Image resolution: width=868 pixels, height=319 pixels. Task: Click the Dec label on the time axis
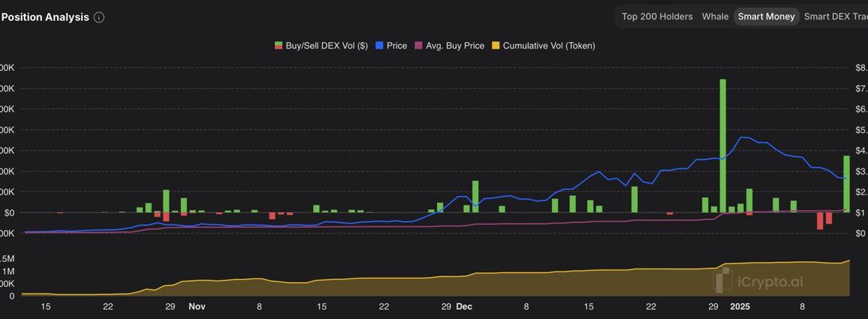pyautogui.click(x=464, y=307)
